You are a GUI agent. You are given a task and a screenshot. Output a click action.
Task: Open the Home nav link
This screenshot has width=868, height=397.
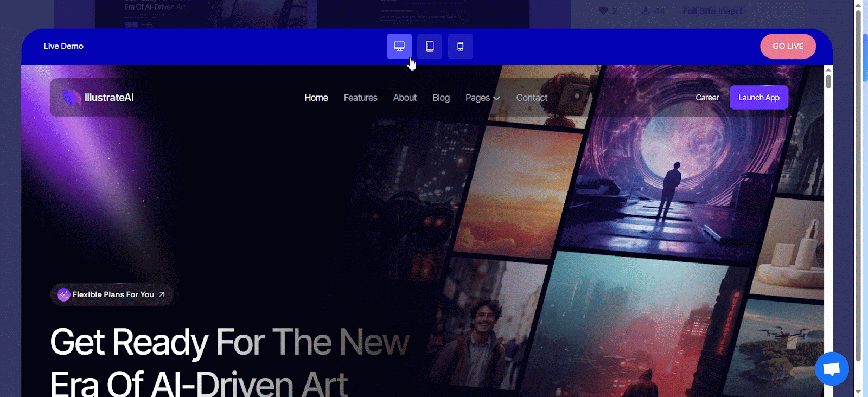(316, 98)
